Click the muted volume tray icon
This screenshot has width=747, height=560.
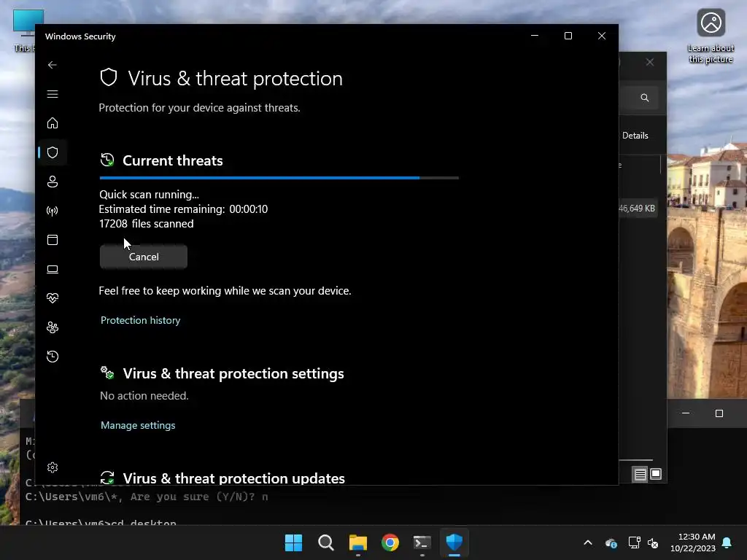(x=653, y=542)
